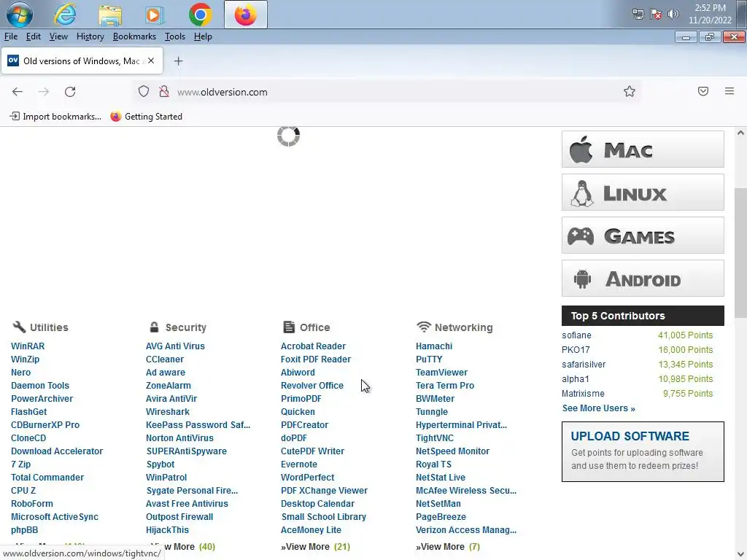Bookmark this page with the star

(630, 91)
